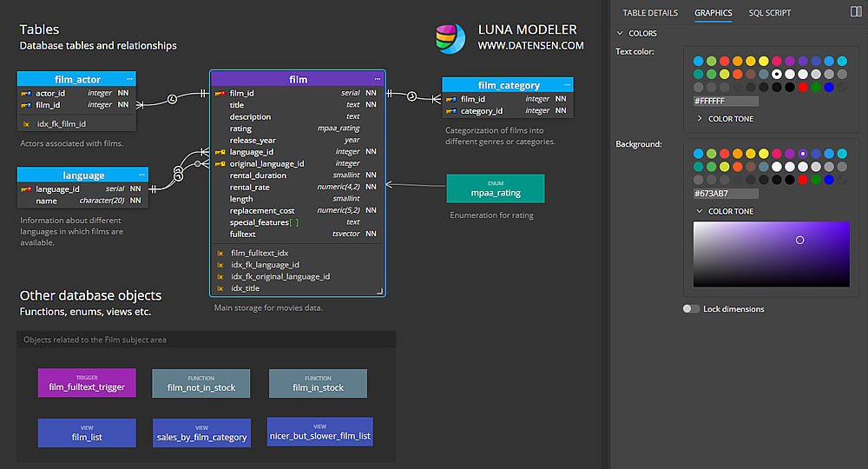Click the index icon beside idx_fk_original_language_id
Screen dimensions: 868x469
220,277
